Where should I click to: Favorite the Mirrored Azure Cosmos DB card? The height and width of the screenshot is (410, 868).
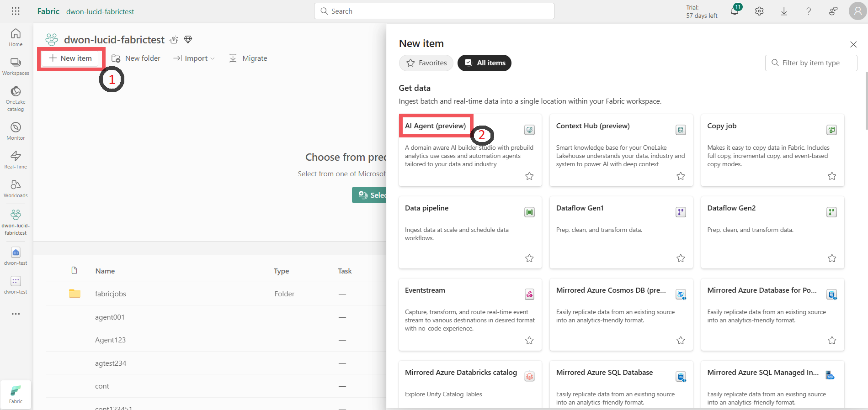point(681,340)
